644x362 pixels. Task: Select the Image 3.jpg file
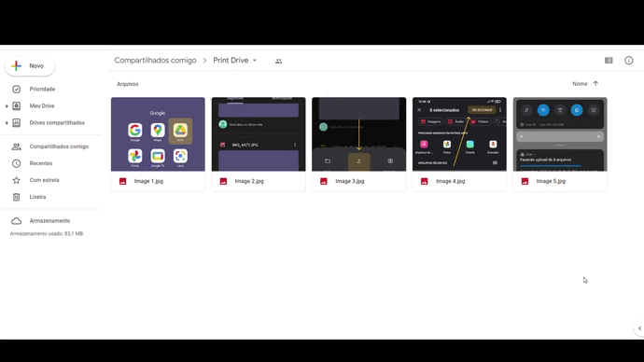[359, 144]
